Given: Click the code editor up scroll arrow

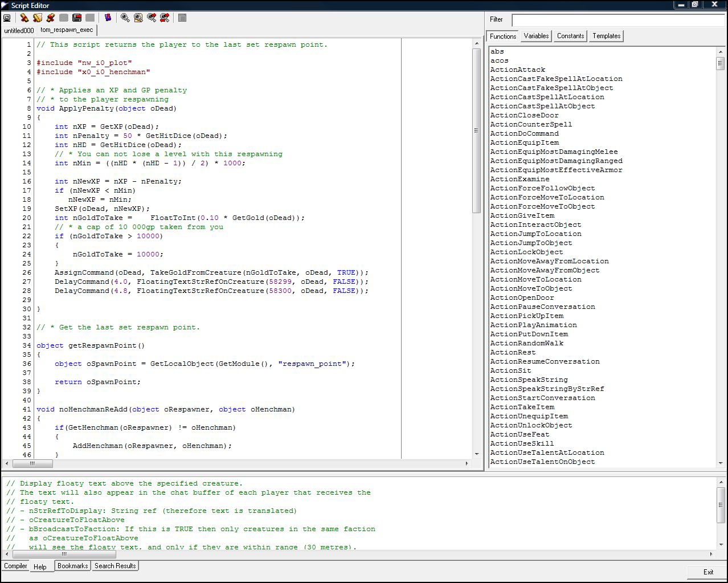Looking at the screenshot, I should tap(477, 43).
